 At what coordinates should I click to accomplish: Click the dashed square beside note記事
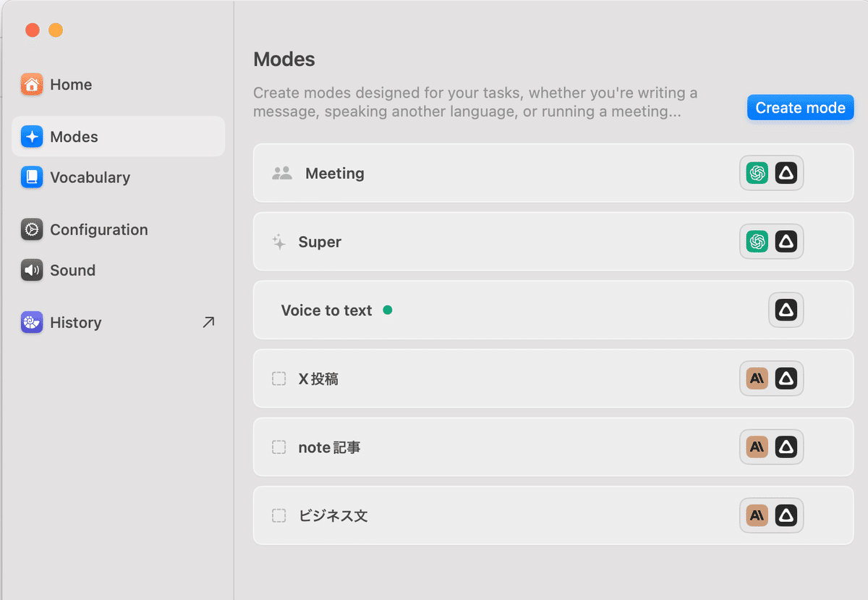278,447
